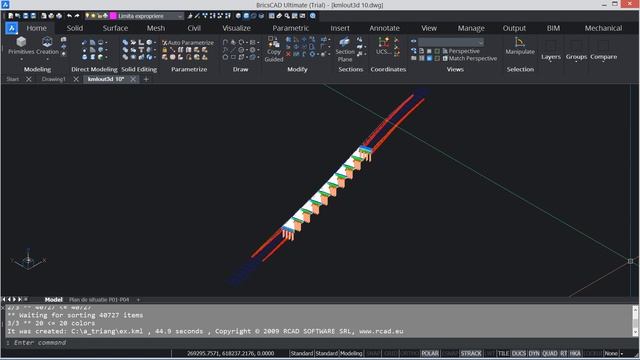Switch to Plan de situatie P01-P04 layout tab

tap(99, 300)
